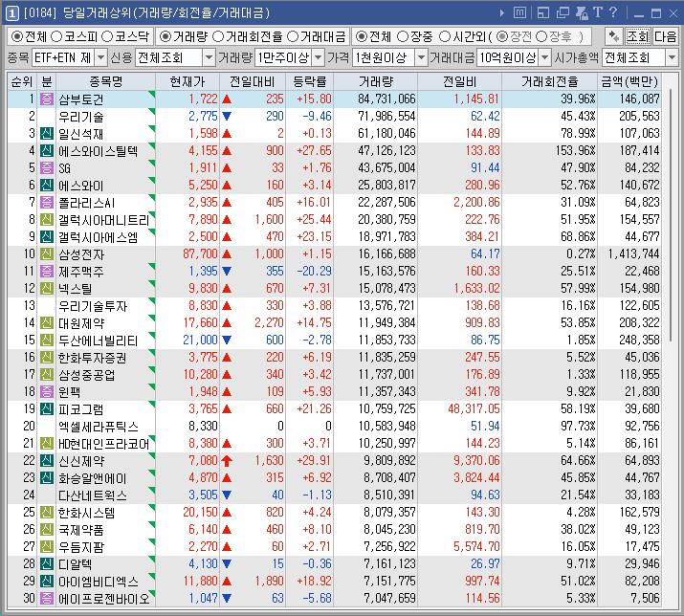This screenshot has height=616, width=684.
Task: Click the 신 badge for 디알텍
Action: point(47,563)
